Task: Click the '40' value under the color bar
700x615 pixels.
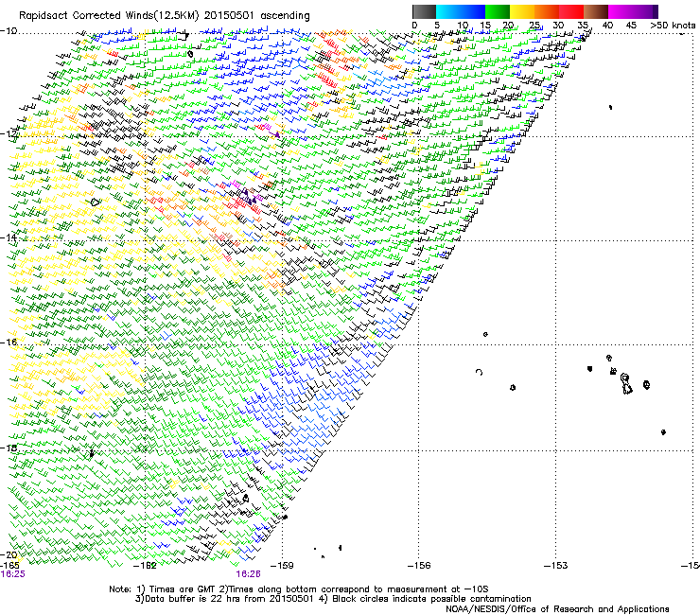Action: 607,26
